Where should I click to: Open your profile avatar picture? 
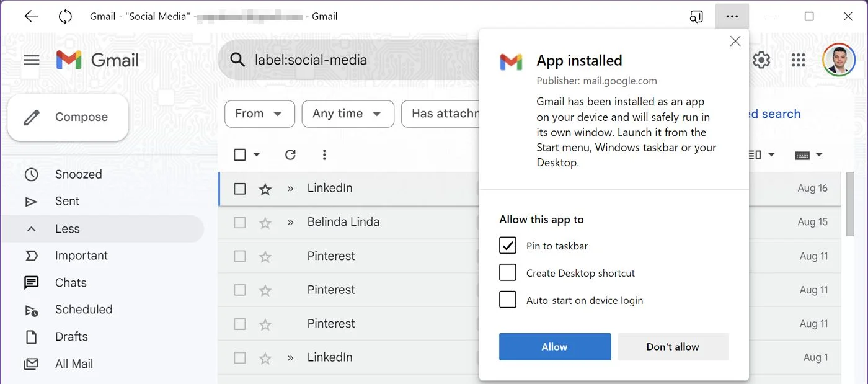pyautogui.click(x=839, y=60)
